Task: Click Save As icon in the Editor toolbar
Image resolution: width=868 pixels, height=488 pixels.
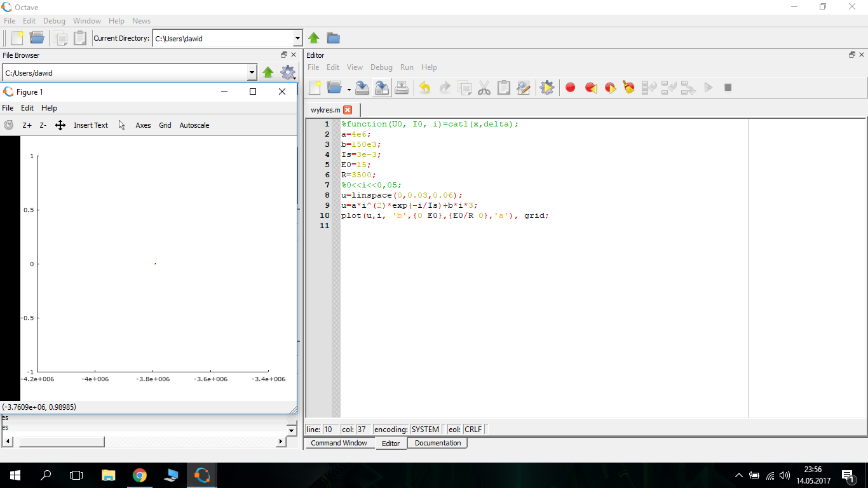Action: click(x=381, y=88)
